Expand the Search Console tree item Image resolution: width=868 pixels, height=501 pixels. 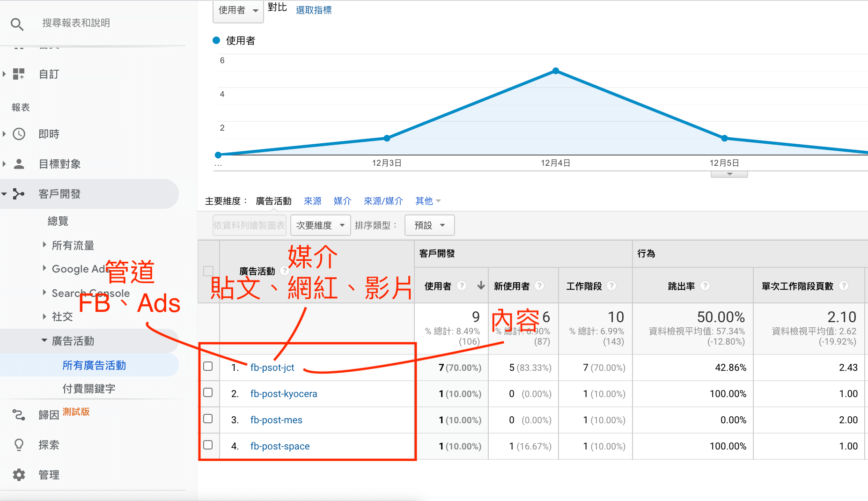[x=44, y=292]
